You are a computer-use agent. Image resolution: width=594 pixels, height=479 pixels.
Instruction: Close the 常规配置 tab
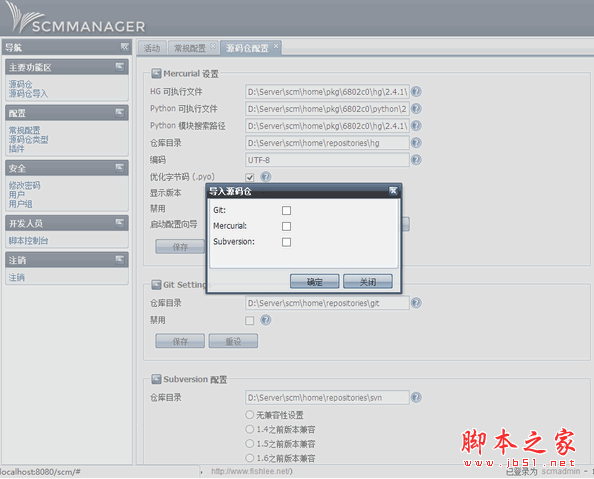(213, 46)
